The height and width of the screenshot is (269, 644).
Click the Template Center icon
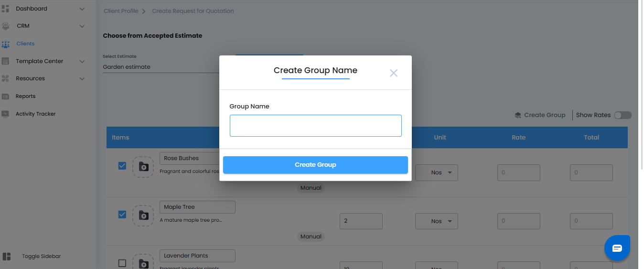click(x=6, y=61)
